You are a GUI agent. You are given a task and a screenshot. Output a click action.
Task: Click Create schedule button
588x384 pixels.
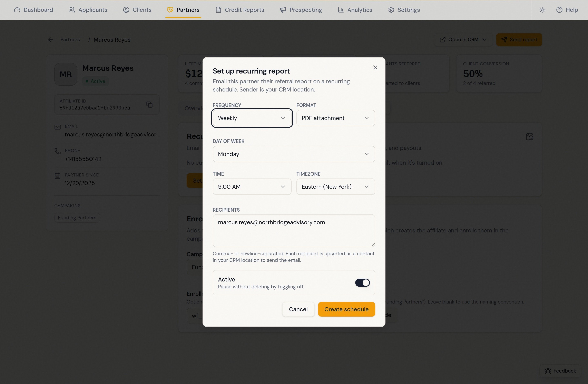coord(346,309)
